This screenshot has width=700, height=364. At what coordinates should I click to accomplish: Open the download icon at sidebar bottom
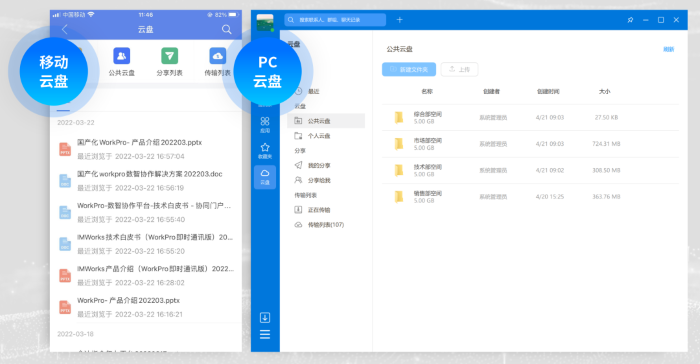(265, 318)
